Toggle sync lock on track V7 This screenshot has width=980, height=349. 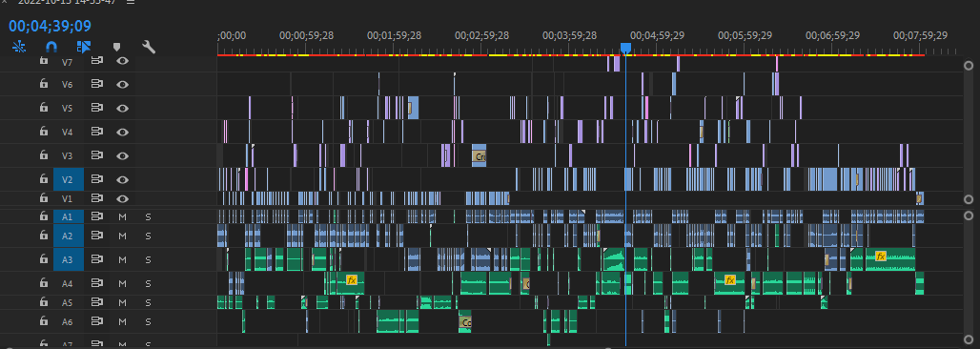[97, 61]
